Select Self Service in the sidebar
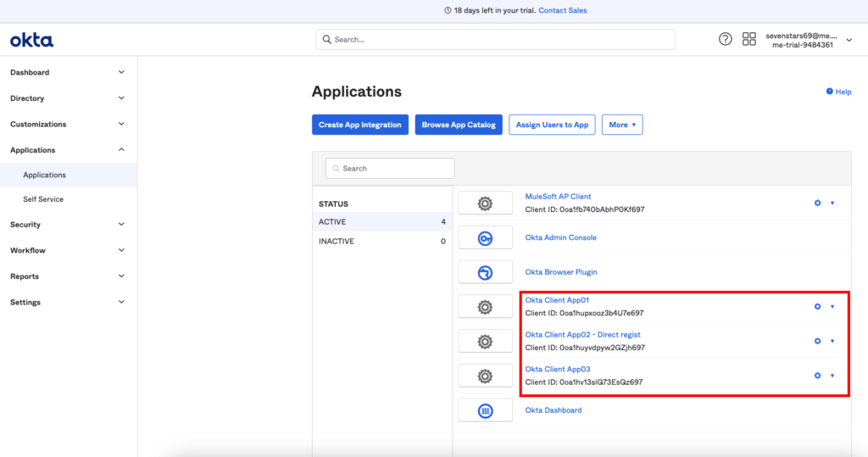The image size is (868, 457). [43, 199]
